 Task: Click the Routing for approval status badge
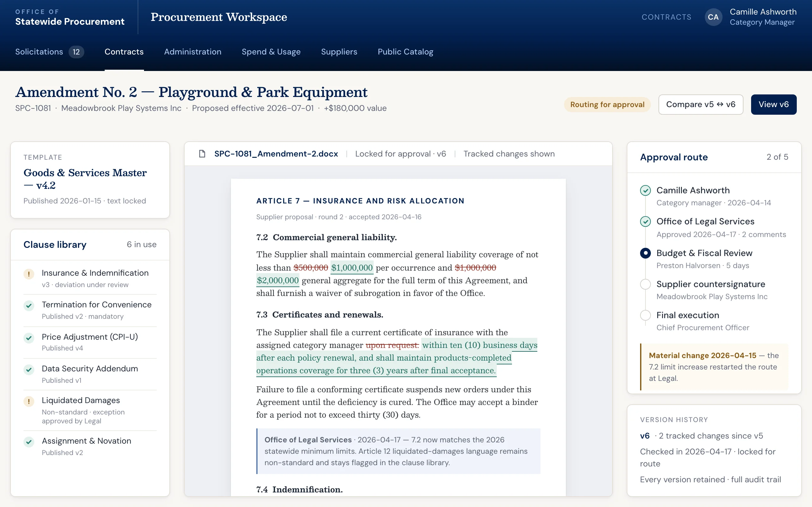(607, 105)
